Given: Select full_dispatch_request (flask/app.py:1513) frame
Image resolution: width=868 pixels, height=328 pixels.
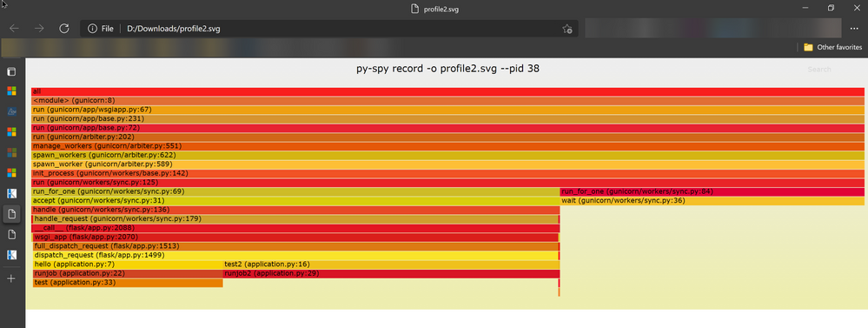Looking at the screenshot, I should point(296,246).
